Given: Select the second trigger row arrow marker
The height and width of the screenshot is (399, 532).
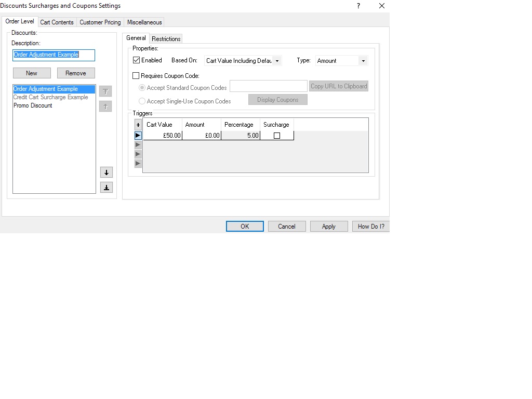Looking at the screenshot, I should click(x=138, y=145).
